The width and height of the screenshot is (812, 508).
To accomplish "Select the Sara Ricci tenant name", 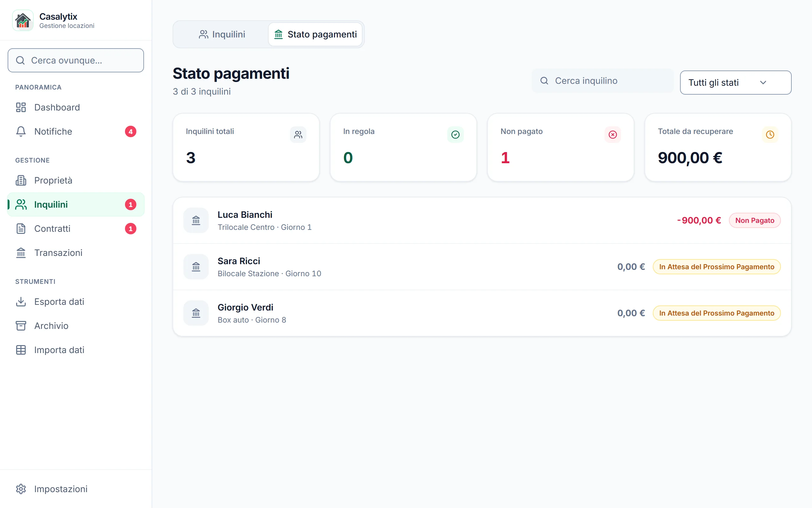I will [239, 261].
